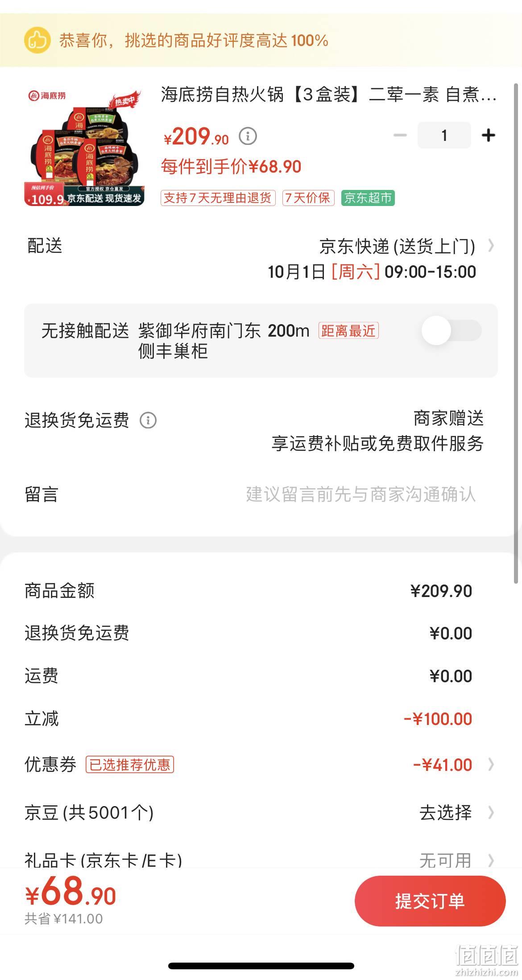Viewport: 522px width, 980px height.
Task: Select the 京东超市 green tag
Action: [x=368, y=198]
